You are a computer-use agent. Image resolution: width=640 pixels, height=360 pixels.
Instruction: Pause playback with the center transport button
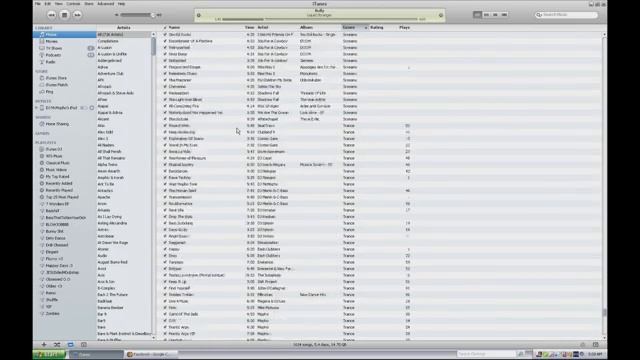point(64,15)
